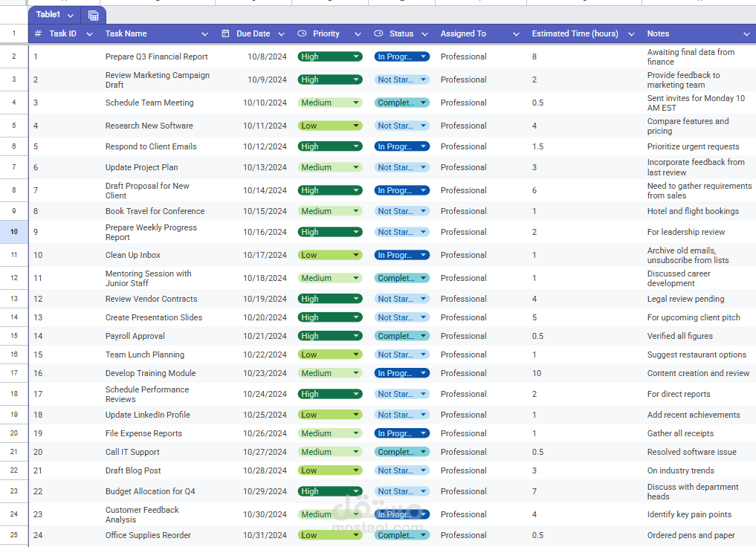756x547 pixels.
Task: Click the Task ID number-type icon
Action: pyautogui.click(x=39, y=33)
